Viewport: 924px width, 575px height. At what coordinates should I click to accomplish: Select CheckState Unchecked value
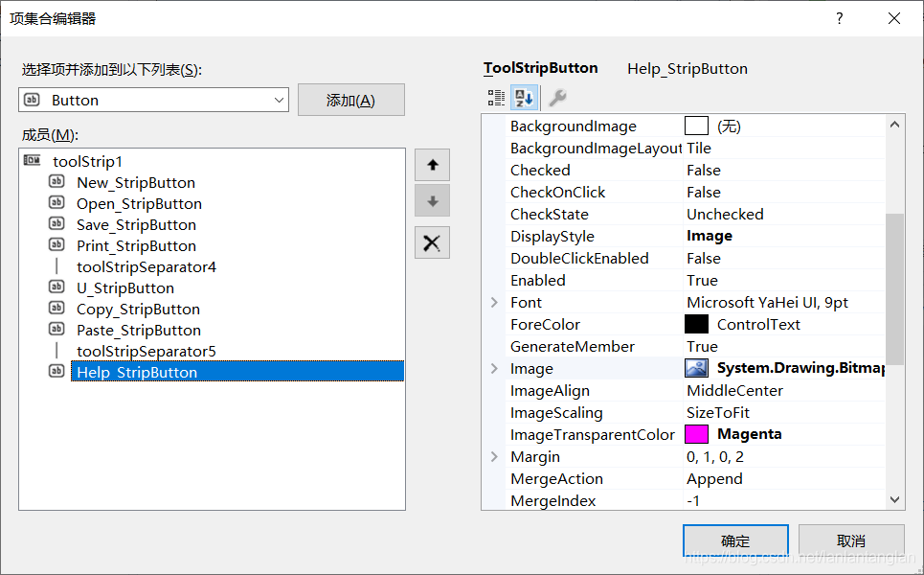(725, 214)
